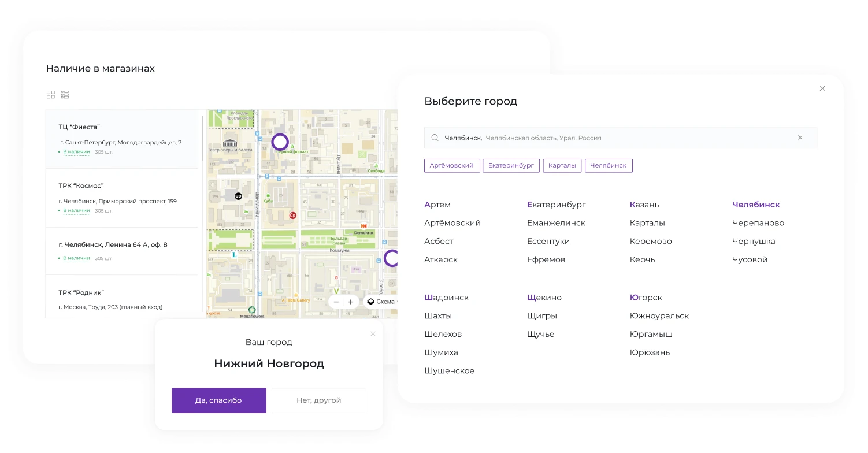Click the map zoom out minus button
Image resolution: width=868 pixels, height=453 pixels.
tap(336, 302)
